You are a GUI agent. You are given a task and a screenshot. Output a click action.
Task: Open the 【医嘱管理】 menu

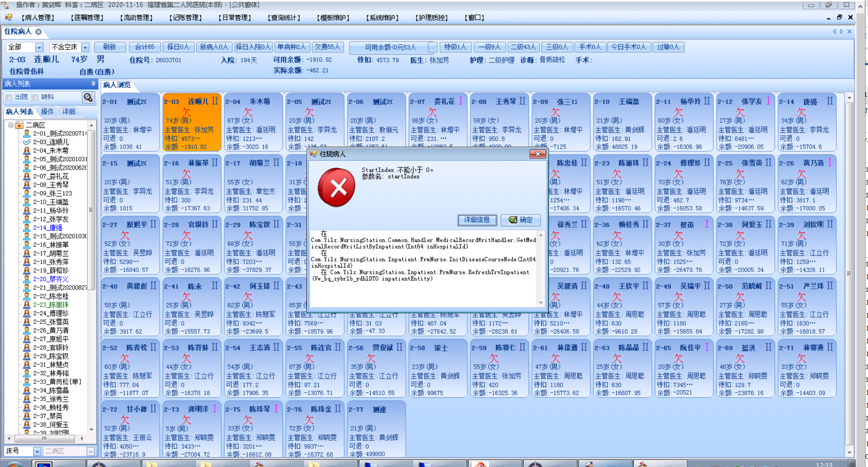[x=87, y=18]
